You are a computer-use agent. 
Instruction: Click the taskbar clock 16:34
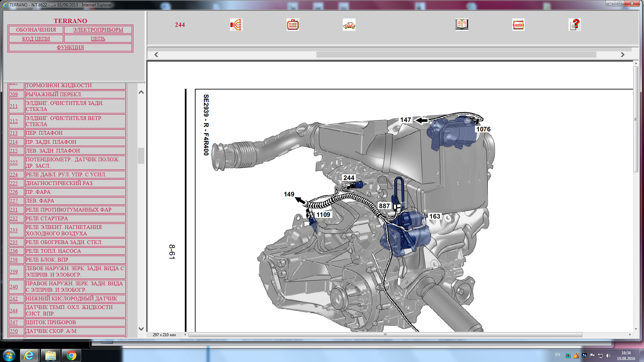pyautogui.click(x=626, y=353)
